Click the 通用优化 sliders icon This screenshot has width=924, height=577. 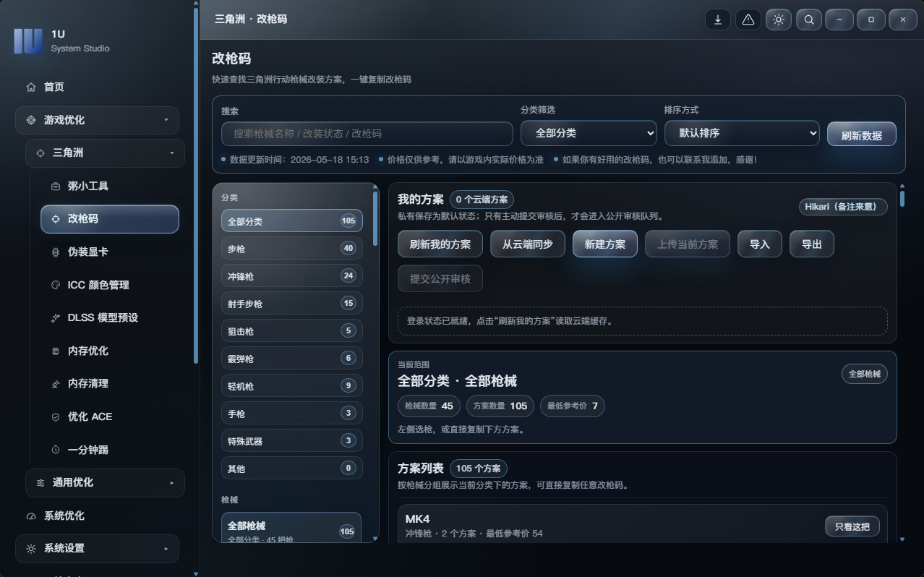40,482
